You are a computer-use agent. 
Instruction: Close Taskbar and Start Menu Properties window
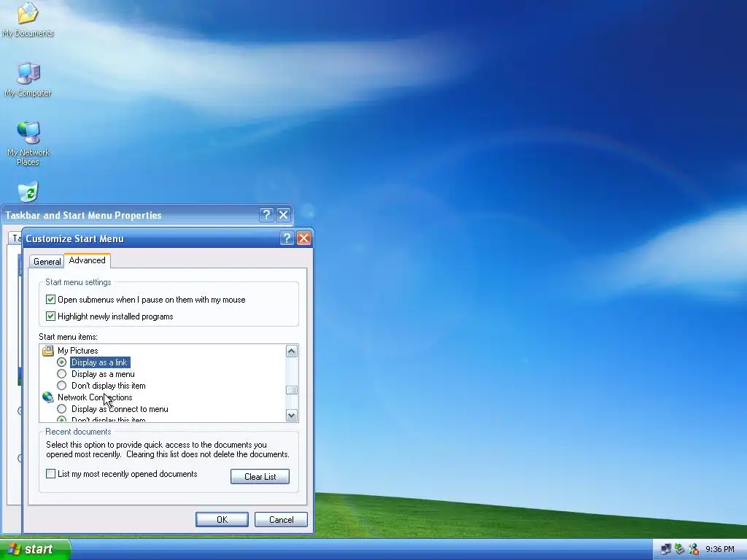284,215
